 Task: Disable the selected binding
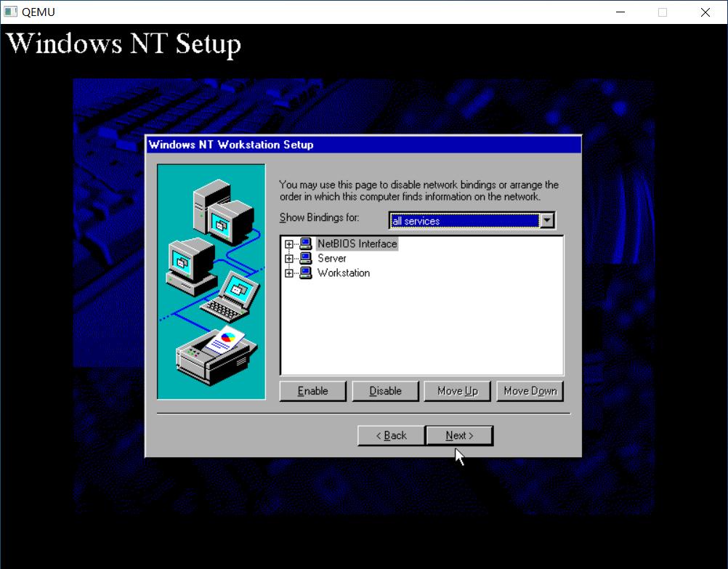tap(385, 390)
